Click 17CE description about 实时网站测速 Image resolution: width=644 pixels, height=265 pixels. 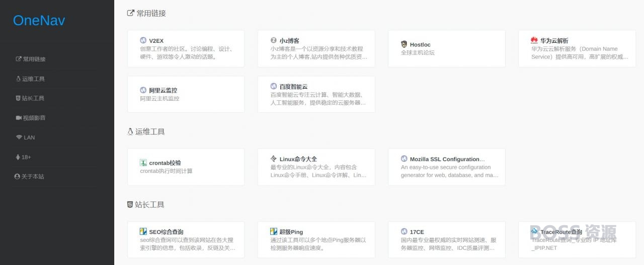click(449, 244)
